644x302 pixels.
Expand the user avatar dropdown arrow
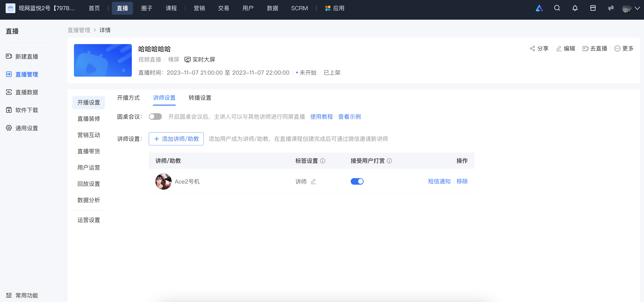tap(637, 8)
